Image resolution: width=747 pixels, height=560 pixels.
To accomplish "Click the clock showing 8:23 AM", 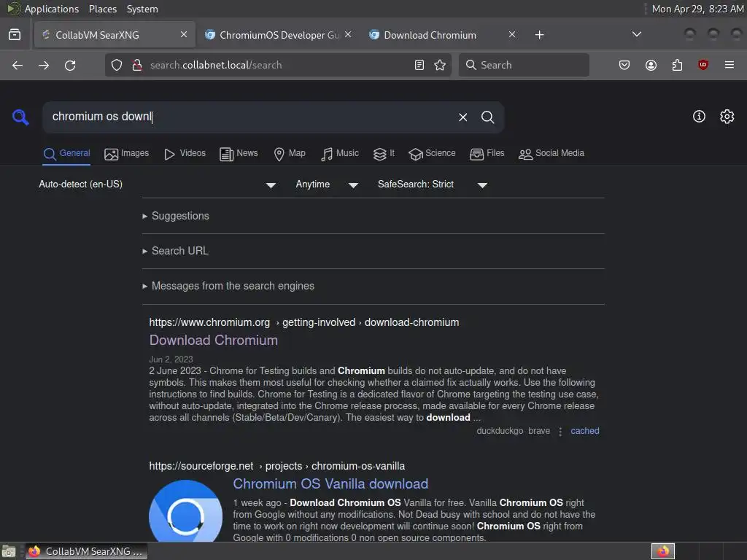I will click(697, 9).
